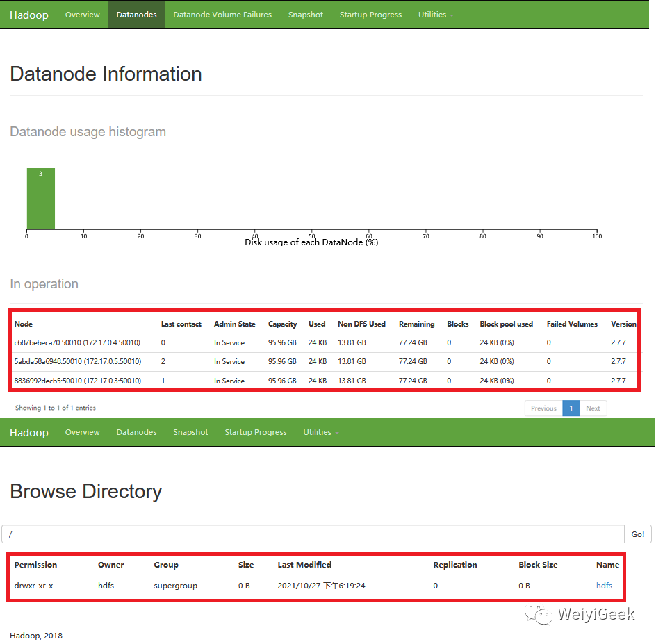Screen dimensions: 656x644
Task: Click 24 KB (0%) for c687bebeca70
Action: click(497, 342)
